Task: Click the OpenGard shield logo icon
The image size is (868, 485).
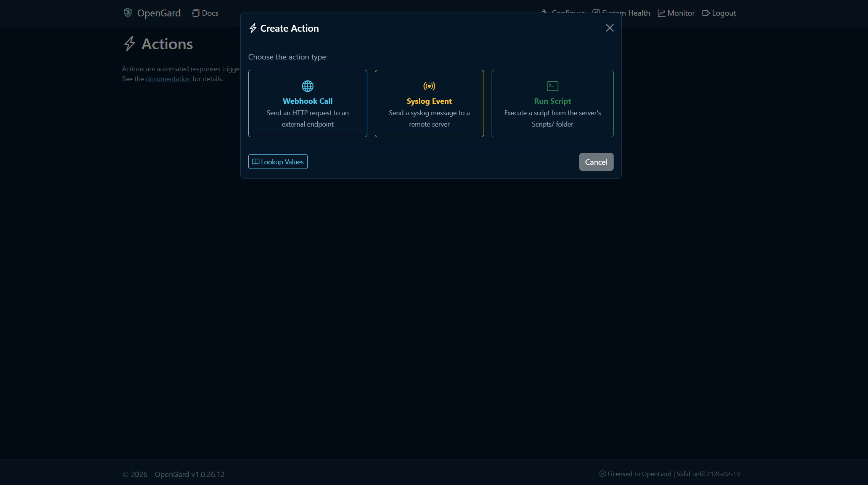Action: click(x=128, y=12)
